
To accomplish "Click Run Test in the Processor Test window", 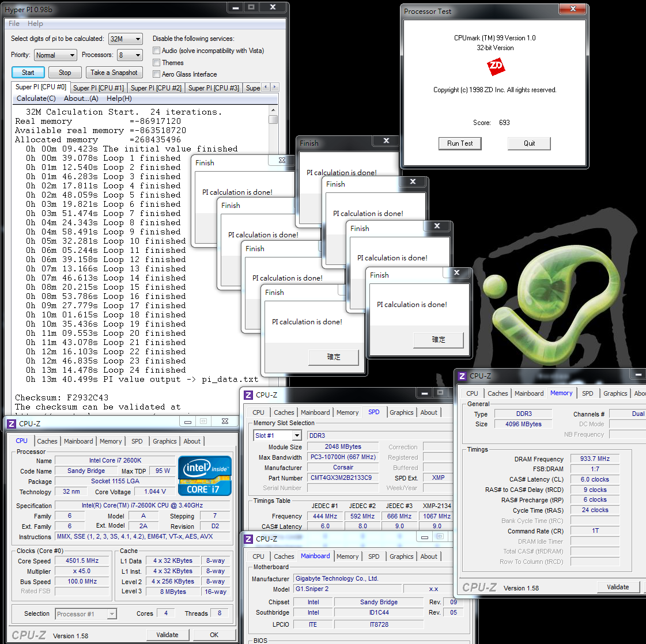I will (x=460, y=143).
